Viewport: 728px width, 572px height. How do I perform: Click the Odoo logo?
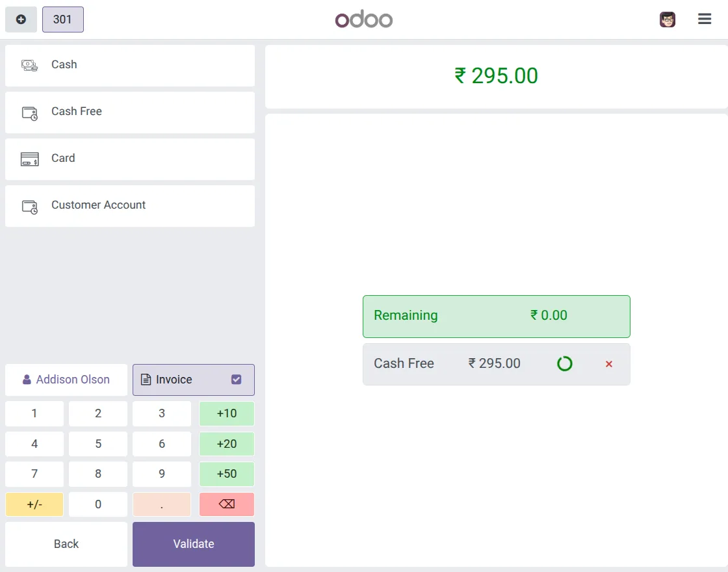point(364,19)
